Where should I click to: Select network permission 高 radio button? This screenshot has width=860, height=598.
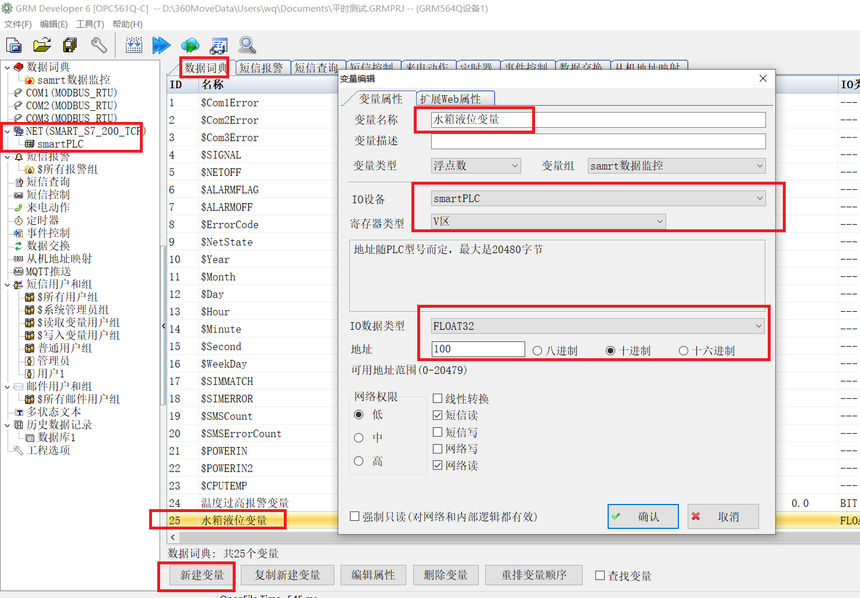coord(359,461)
